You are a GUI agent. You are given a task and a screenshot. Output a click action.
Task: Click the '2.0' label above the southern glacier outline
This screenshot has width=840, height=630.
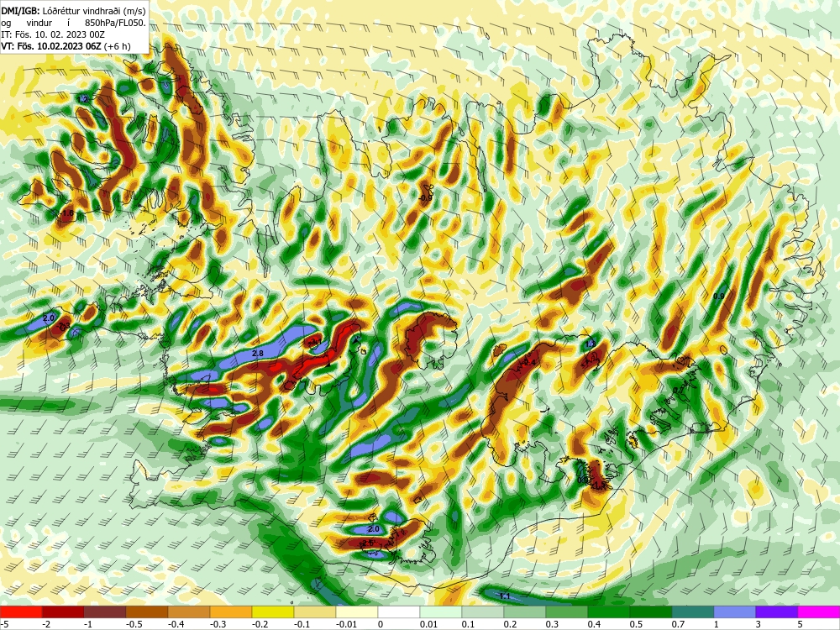click(374, 528)
